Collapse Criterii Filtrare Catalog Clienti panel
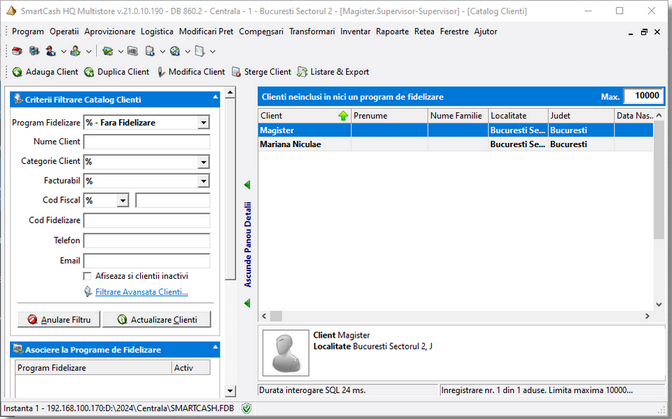This screenshot has height=419, width=672. tap(215, 98)
